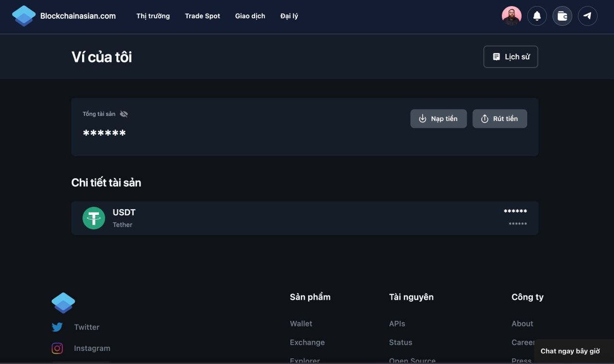Open the Instagram text link
This screenshot has width=614, height=364.
pyautogui.click(x=92, y=348)
